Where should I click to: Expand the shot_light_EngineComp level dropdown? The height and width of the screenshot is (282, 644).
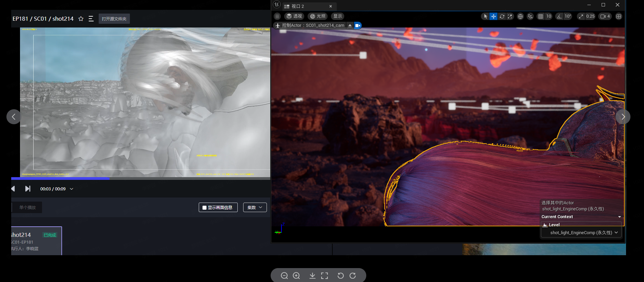point(616,232)
